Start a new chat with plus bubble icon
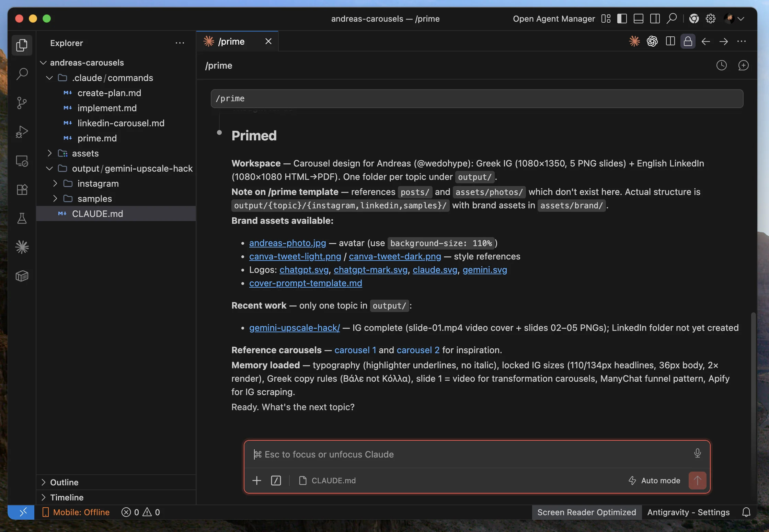The height and width of the screenshot is (532, 769). coord(744,65)
